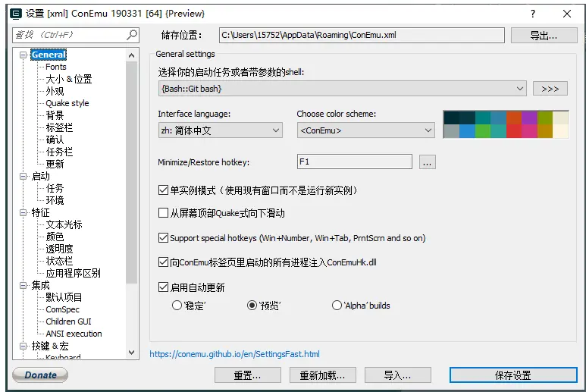Select General in settings tree
Image resolution: width=586 pixels, height=392 pixels.
[49, 55]
